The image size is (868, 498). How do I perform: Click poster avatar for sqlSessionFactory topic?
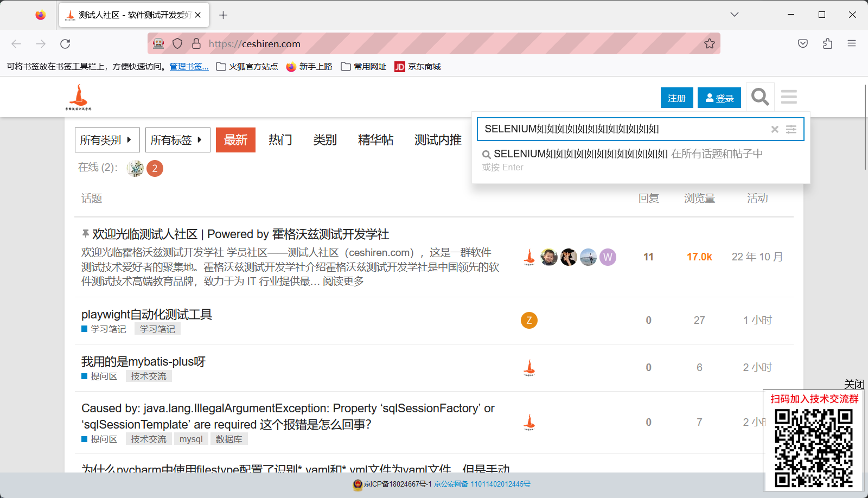pos(529,423)
